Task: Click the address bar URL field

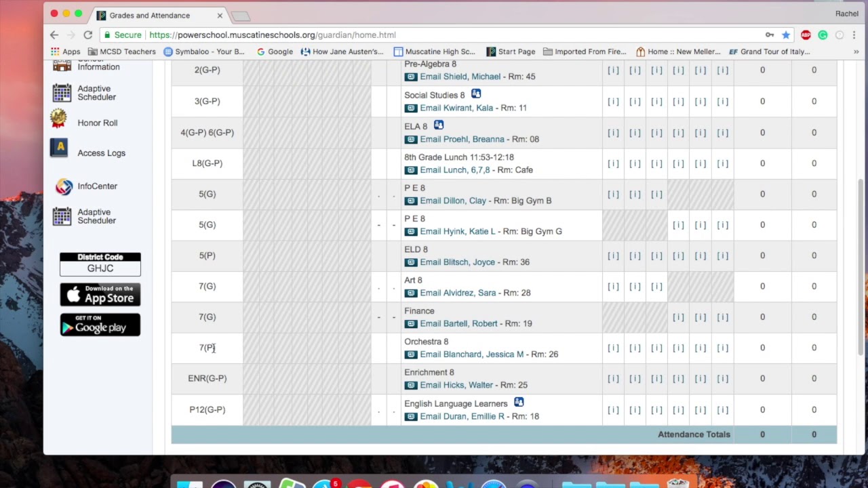Action: [x=434, y=35]
